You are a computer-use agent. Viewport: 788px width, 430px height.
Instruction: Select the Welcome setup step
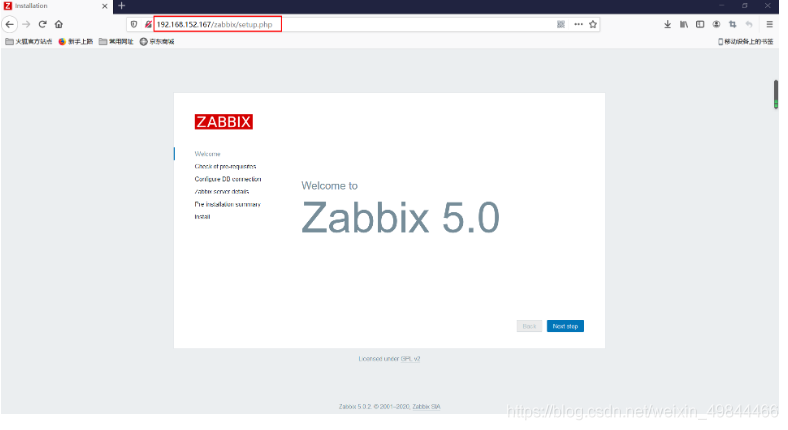pos(208,154)
